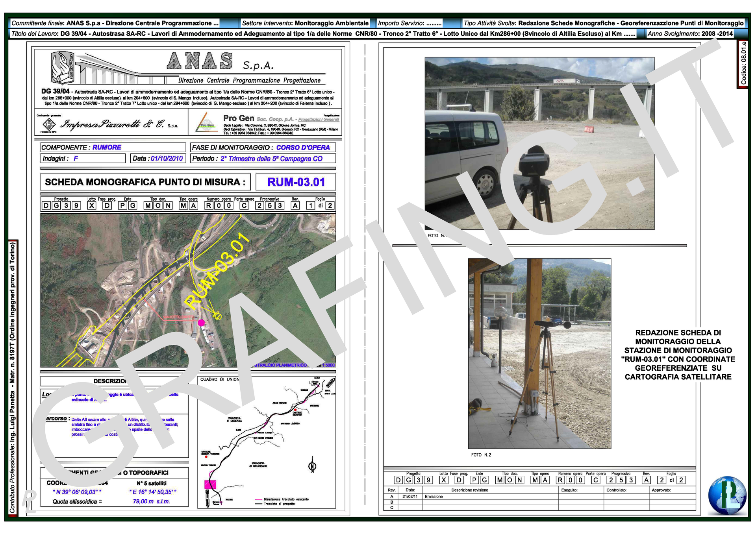This screenshot has height=534, width=756.
Task: Click the magenta dot on satellite map
Action: click(x=201, y=323)
